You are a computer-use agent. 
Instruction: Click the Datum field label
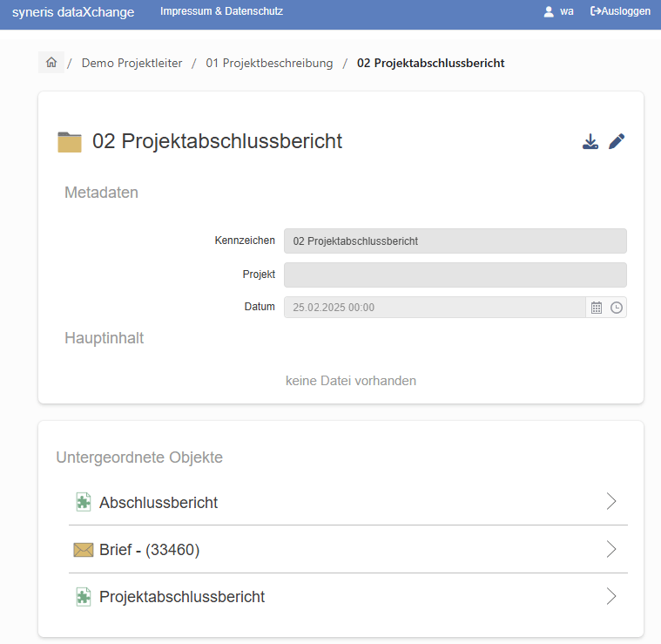260,307
